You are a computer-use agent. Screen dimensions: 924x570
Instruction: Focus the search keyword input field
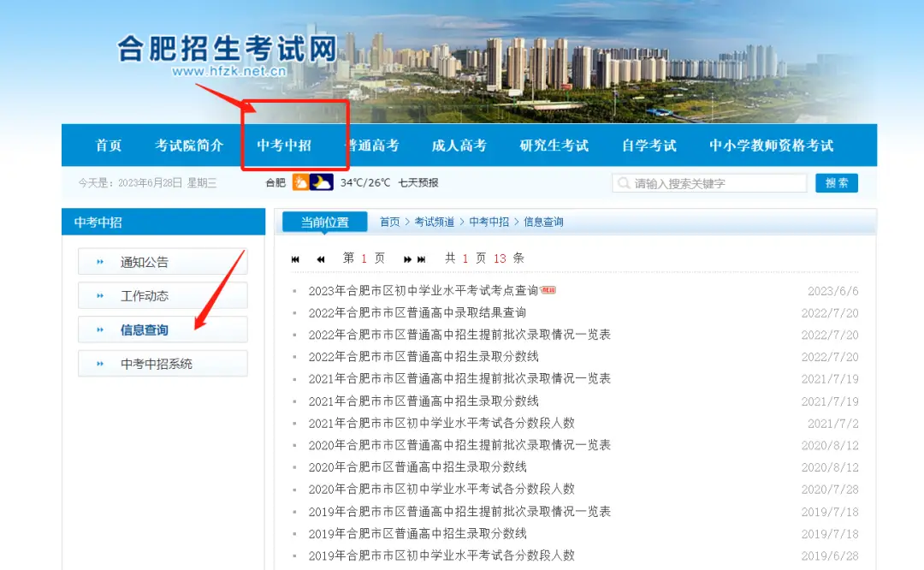tap(717, 183)
